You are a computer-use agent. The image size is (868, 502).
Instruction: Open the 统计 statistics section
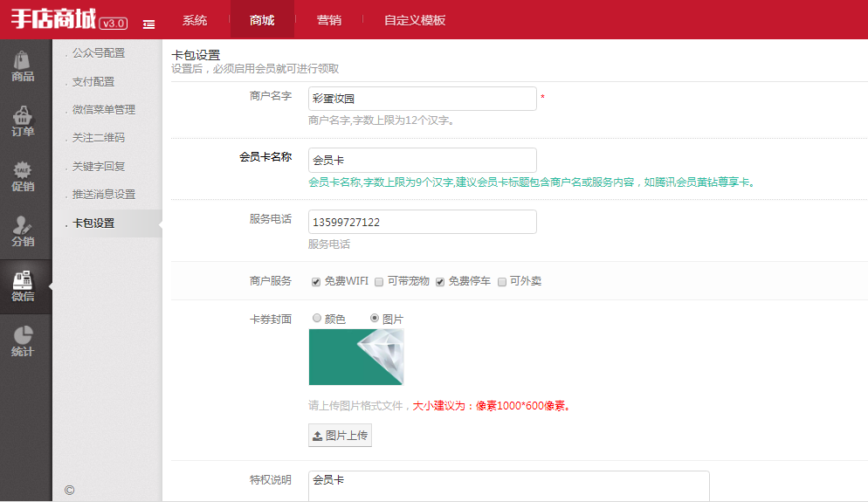pos(23,341)
